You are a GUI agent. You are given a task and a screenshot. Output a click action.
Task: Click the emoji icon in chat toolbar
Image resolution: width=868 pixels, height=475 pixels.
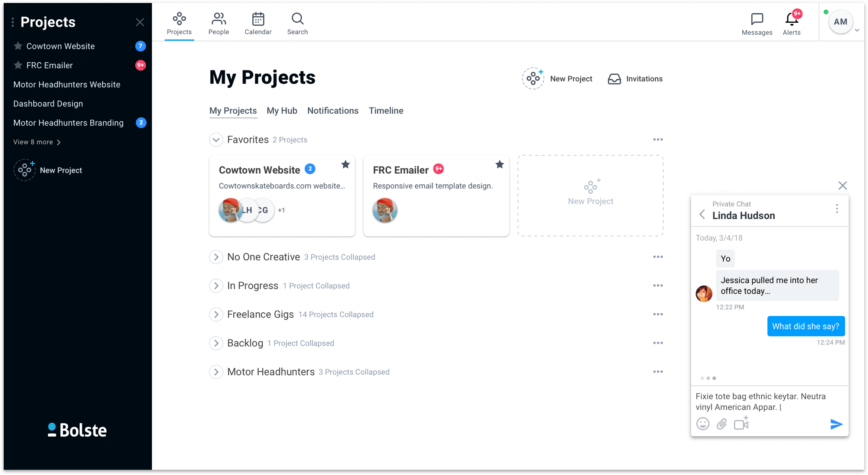click(x=703, y=423)
